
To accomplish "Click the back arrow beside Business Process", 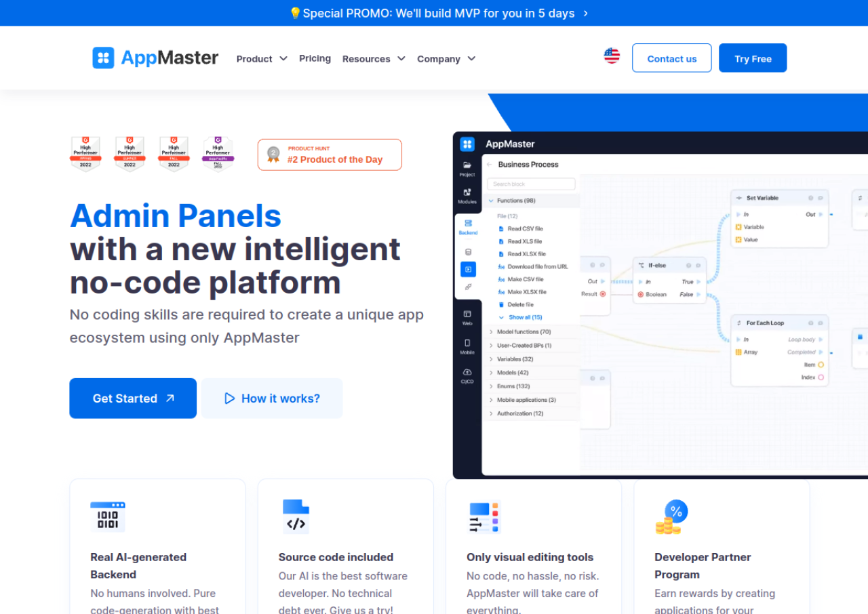I will [x=490, y=165].
